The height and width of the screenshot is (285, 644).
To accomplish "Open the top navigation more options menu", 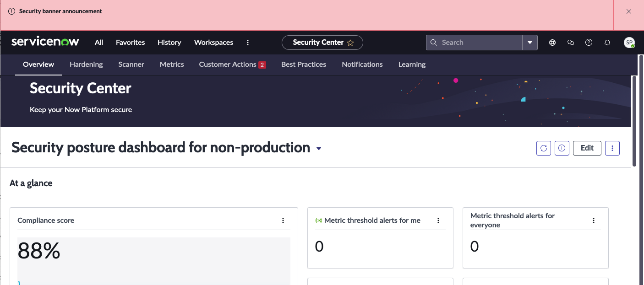I will click(248, 42).
